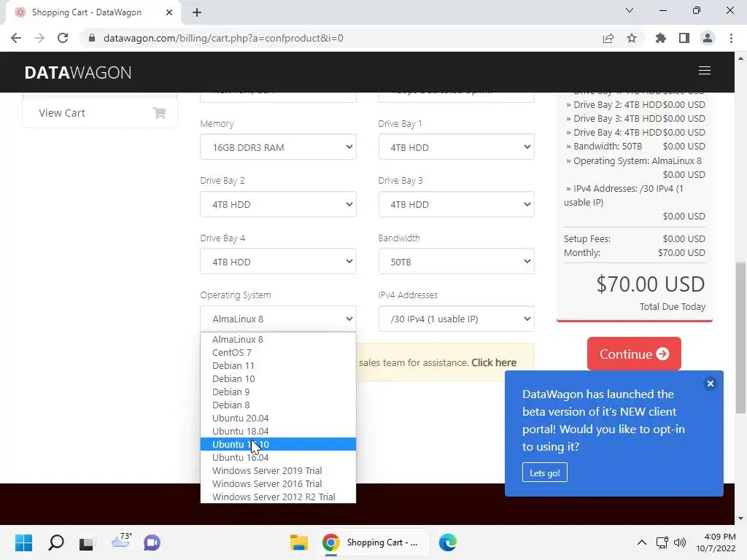Close the Shopping Cart - DataWagon tab
Screen dimensions: 747x560
tap(169, 12)
